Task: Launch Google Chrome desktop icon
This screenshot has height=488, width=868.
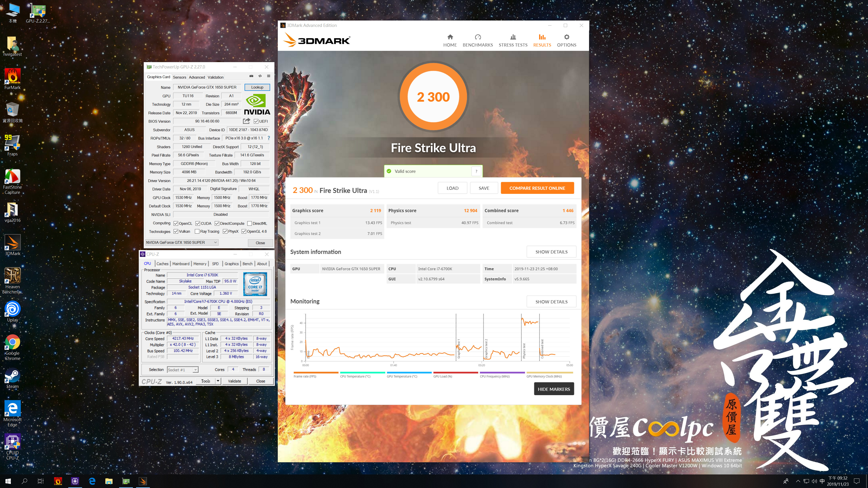Action: click(x=12, y=347)
